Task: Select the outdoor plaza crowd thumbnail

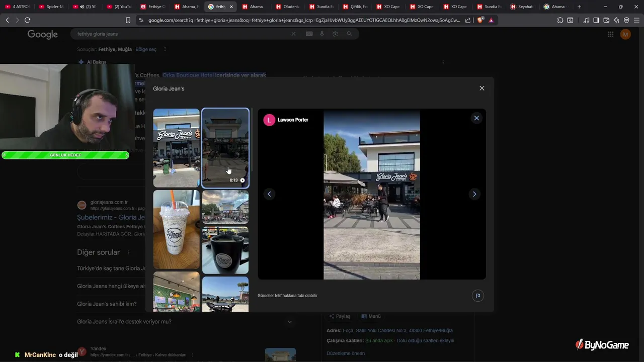Action: (225, 207)
